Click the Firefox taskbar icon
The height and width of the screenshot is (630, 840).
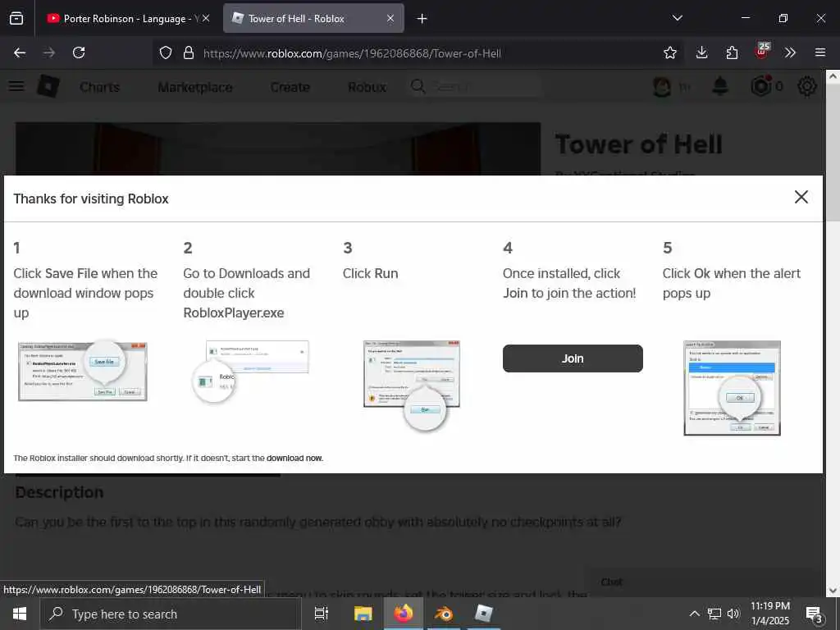[404, 614]
